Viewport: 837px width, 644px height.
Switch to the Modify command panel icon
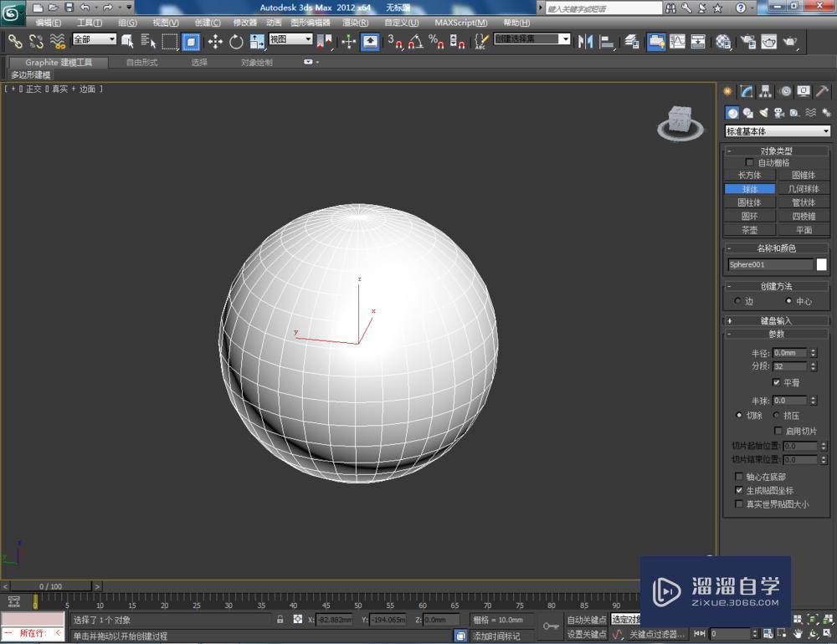click(746, 91)
